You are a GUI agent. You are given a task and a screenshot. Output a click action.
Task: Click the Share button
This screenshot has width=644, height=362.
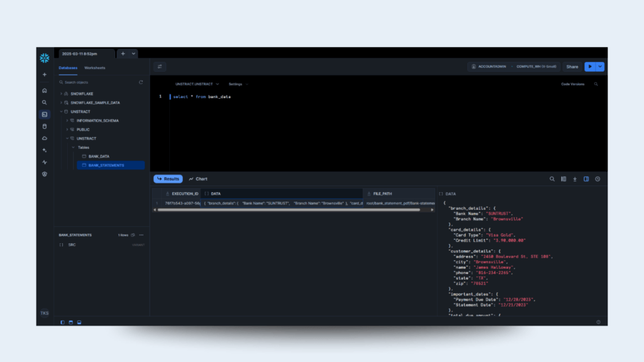click(x=572, y=67)
